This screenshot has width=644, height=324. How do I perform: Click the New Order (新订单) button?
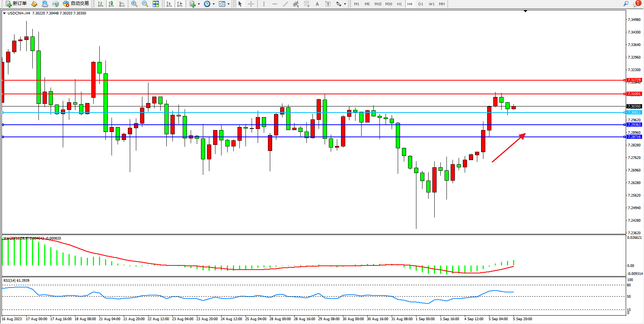coord(16,4)
